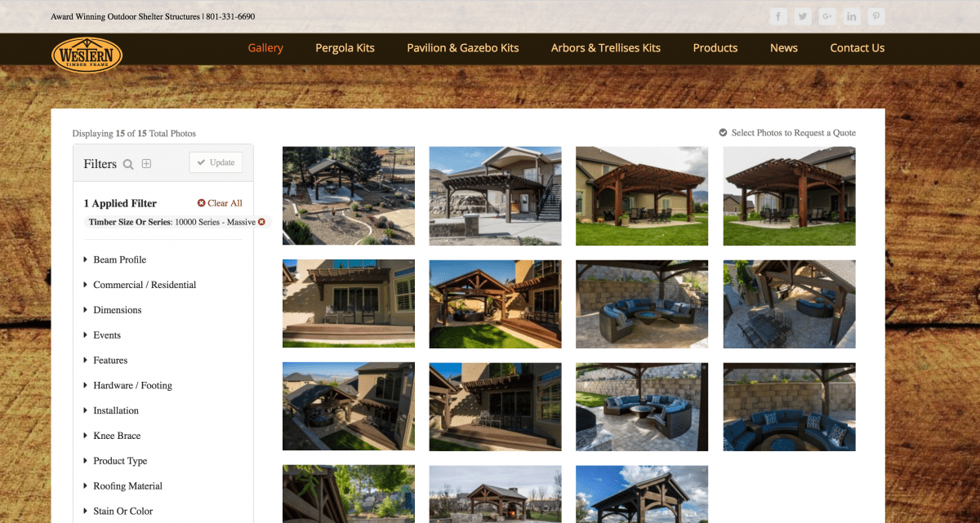Click the Western Timber Frame logo
This screenshot has height=523, width=980.
87,55
